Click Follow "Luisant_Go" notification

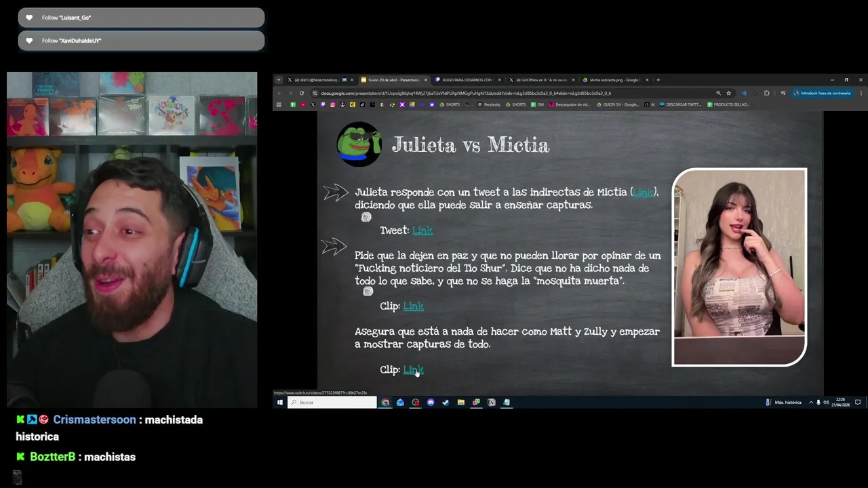141,18
